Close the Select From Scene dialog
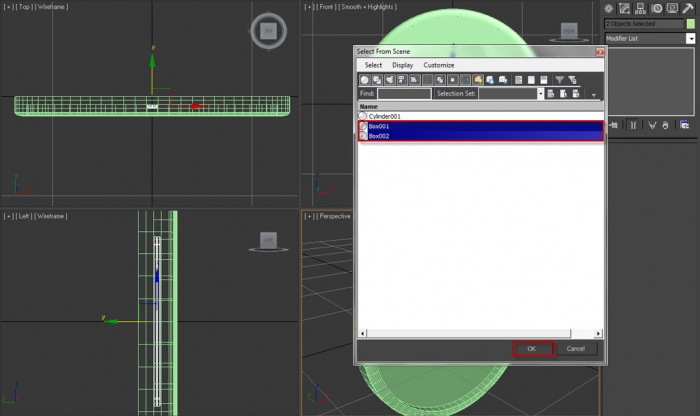Viewport: 700px width, 416px height. [x=600, y=51]
